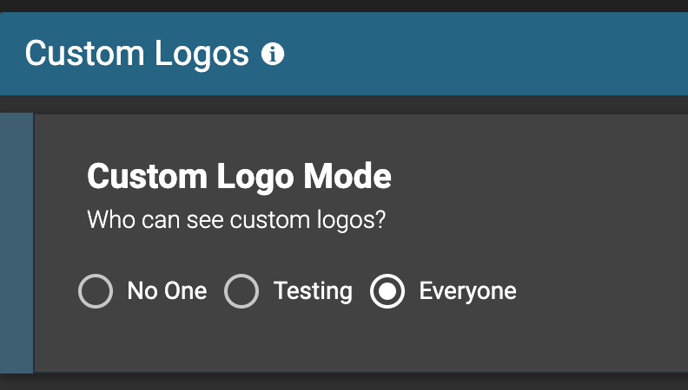Screen dimensions: 688x390
Task: Click "Who can see custom logos?" text
Action: 236,219
